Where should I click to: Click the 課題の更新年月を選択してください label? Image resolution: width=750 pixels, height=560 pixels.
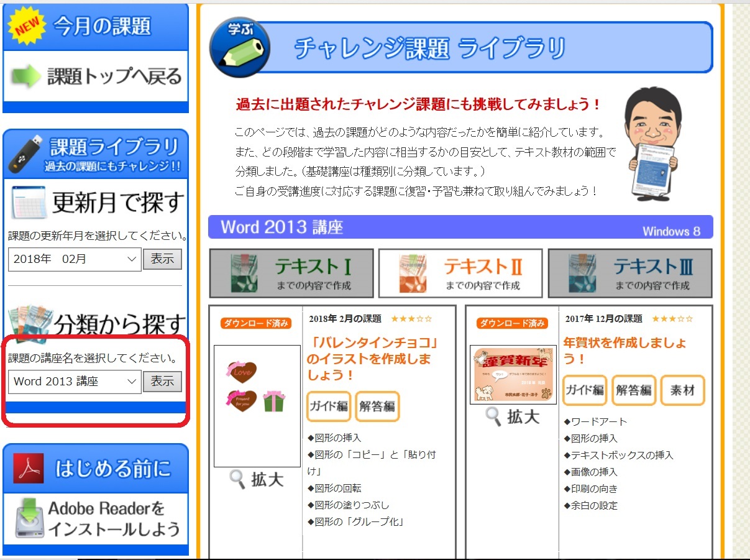(x=98, y=236)
